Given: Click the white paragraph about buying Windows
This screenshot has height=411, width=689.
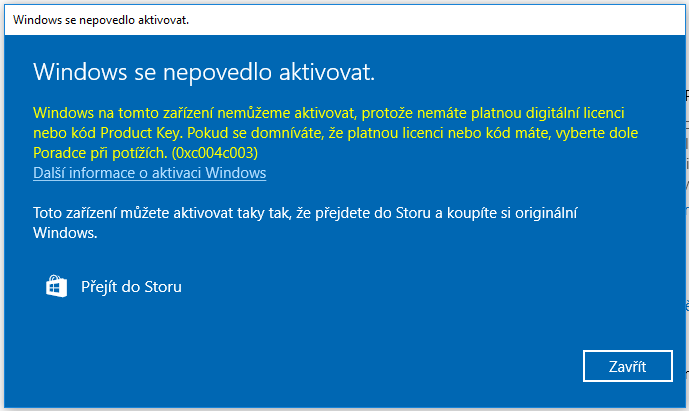Looking at the screenshot, I should (x=305, y=223).
